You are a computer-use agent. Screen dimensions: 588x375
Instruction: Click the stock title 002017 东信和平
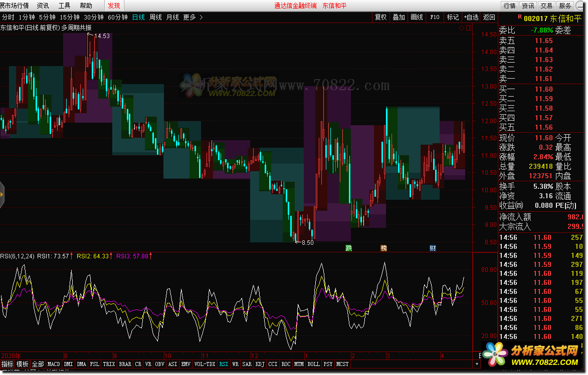pos(553,19)
